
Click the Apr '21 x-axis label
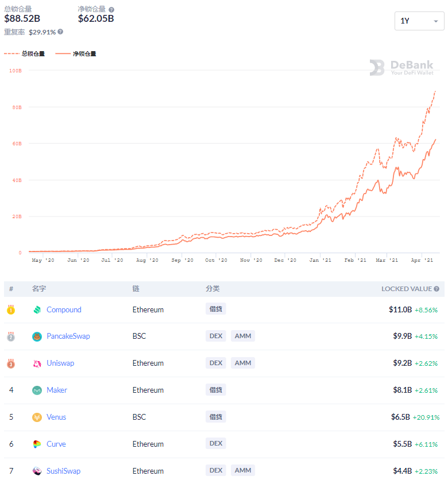(x=422, y=260)
